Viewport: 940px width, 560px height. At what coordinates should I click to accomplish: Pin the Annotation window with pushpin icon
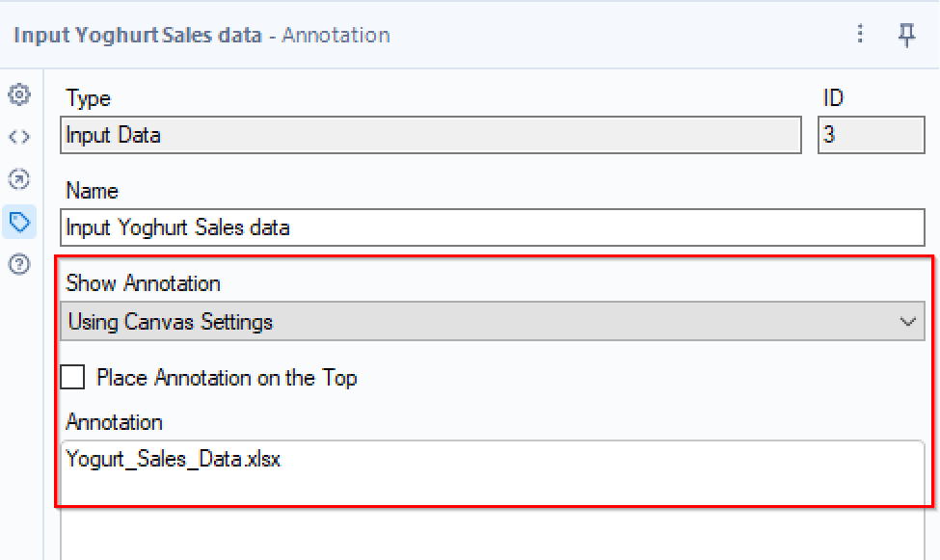click(906, 35)
